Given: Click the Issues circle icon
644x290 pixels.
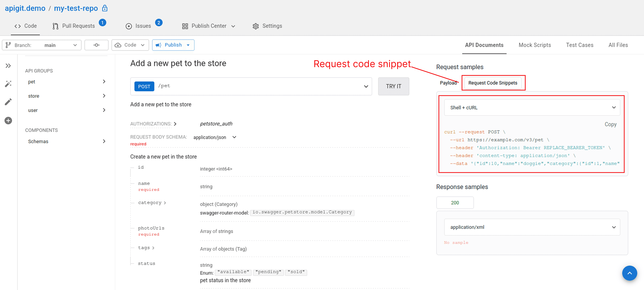Looking at the screenshot, I should pos(129,26).
